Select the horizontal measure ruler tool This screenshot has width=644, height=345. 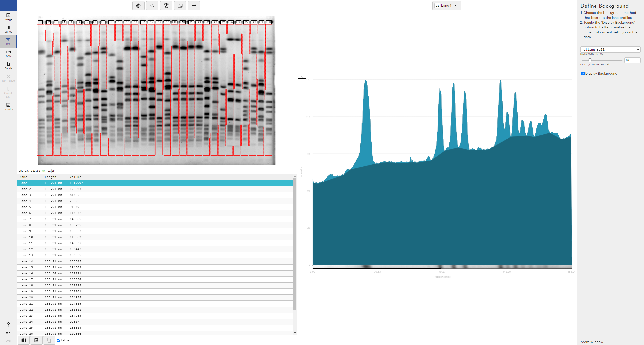click(194, 6)
